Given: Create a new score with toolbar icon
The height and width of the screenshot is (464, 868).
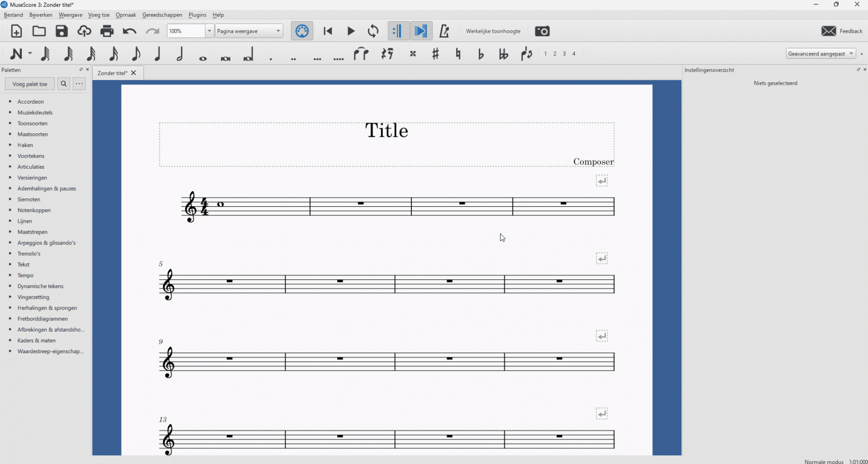Looking at the screenshot, I should [x=16, y=31].
